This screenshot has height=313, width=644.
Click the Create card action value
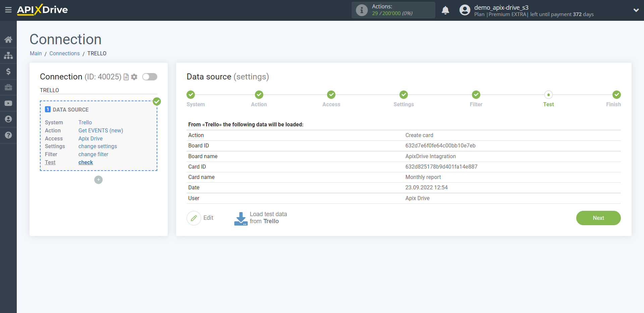pyautogui.click(x=419, y=135)
